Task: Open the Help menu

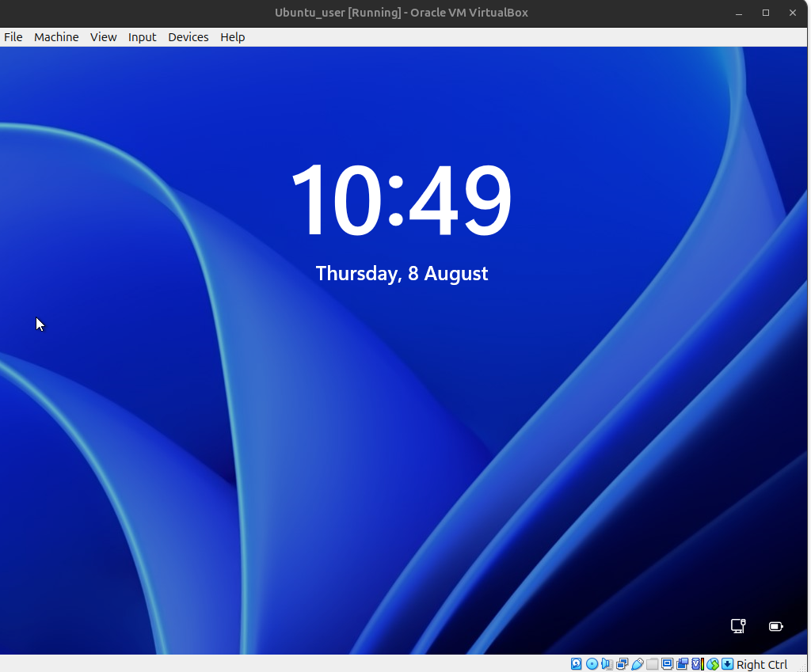Action: pos(232,37)
